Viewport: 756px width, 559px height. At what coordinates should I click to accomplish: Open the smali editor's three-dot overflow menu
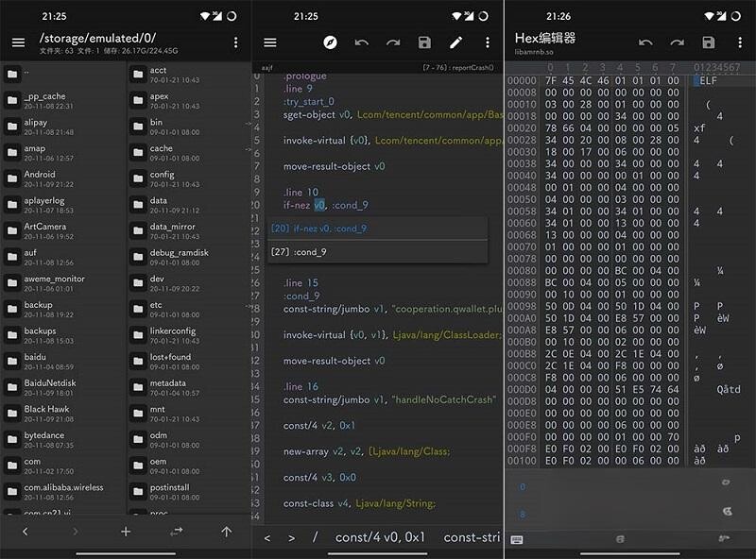pyautogui.click(x=488, y=42)
